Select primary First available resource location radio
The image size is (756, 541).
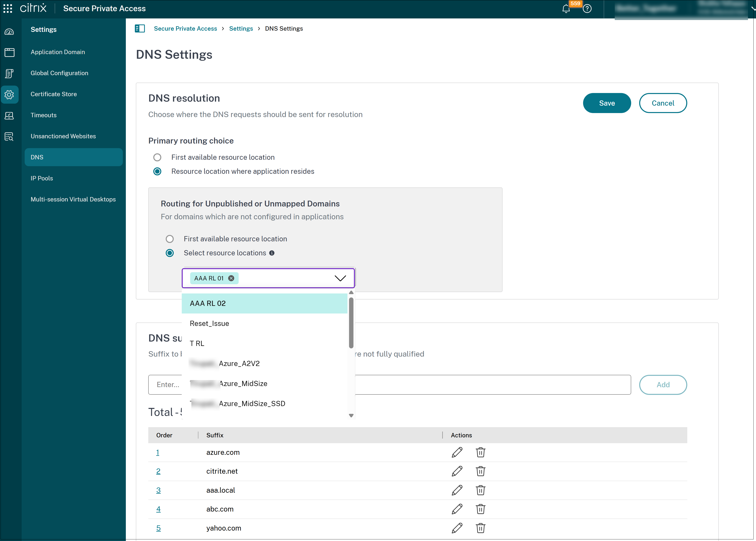[x=157, y=157]
